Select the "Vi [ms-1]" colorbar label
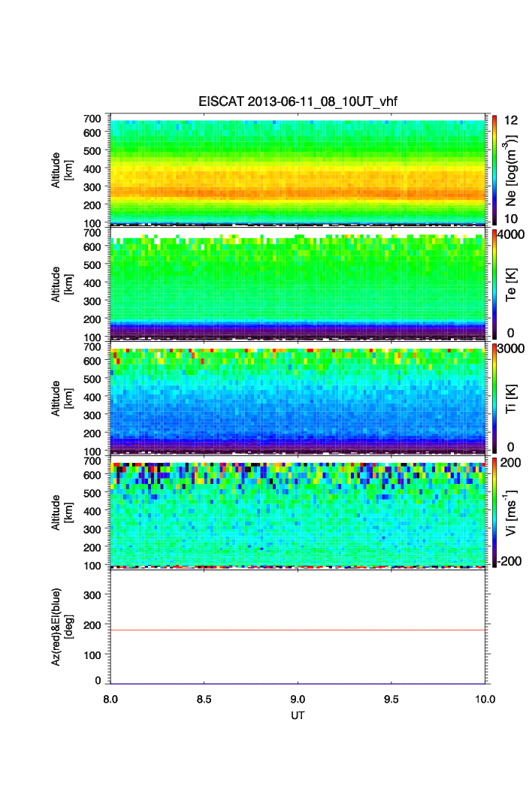This screenshot has width=532, height=798. [x=512, y=512]
